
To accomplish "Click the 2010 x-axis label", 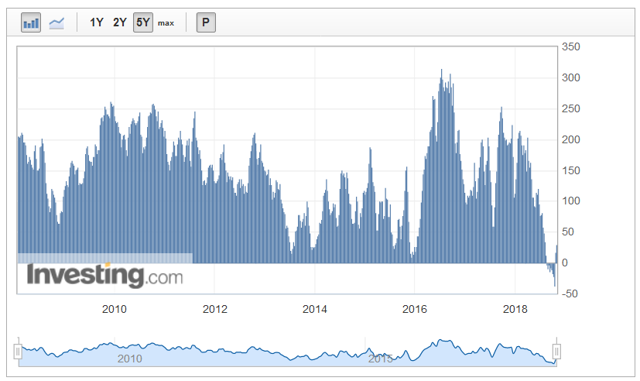I will 114,309.
